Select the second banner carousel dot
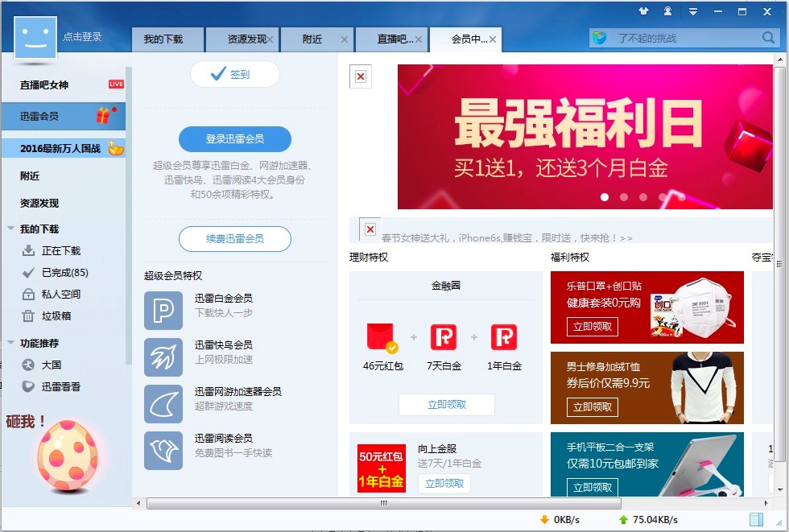The image size is (789, 532). [x=624, y=197]
